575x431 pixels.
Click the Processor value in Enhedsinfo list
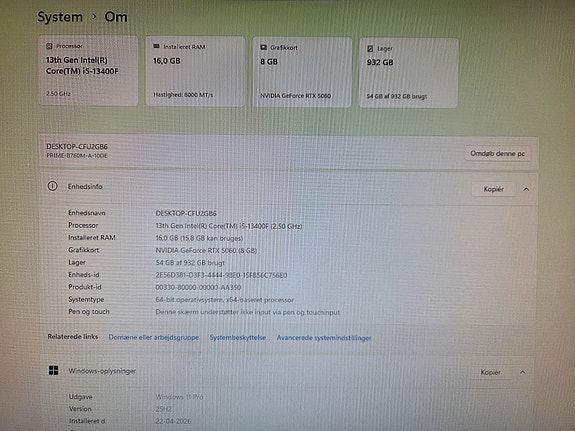click(229, 226)
